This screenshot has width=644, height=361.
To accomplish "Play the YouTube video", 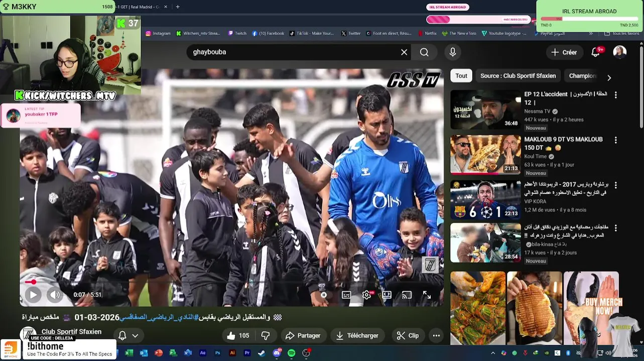I will point(33,295).
